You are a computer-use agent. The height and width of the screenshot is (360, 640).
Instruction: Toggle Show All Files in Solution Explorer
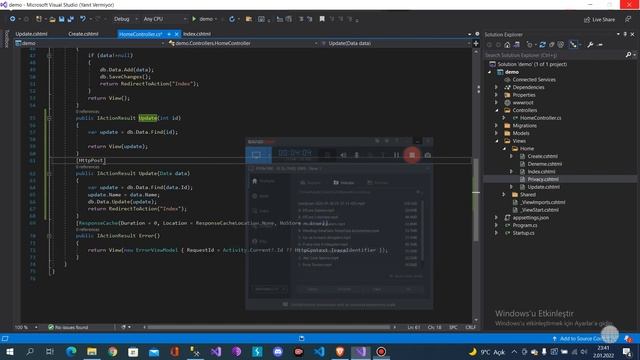pyautogui.click(x=561, y=45)
